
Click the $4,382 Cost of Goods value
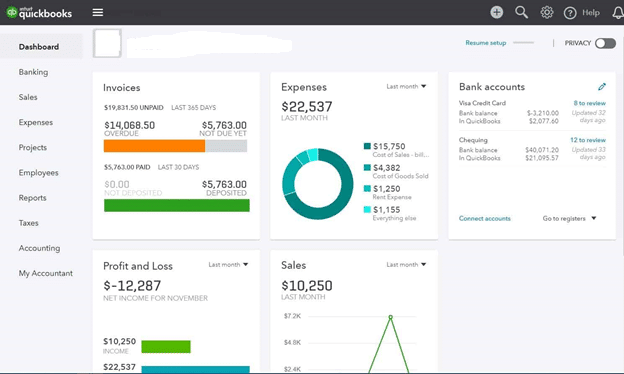(x=386, y=168)
